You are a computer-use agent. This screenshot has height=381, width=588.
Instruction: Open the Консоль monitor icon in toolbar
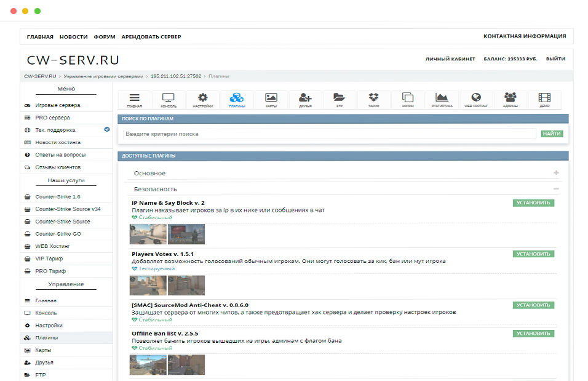(169, 99)
